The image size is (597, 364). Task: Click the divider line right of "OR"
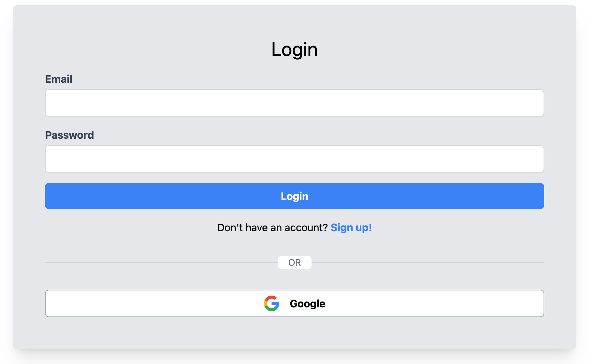[x=428, y=262]
